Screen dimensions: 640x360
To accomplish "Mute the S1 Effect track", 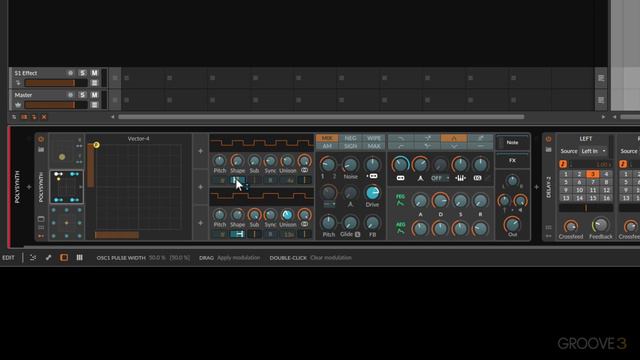I will tap(94, 73).
